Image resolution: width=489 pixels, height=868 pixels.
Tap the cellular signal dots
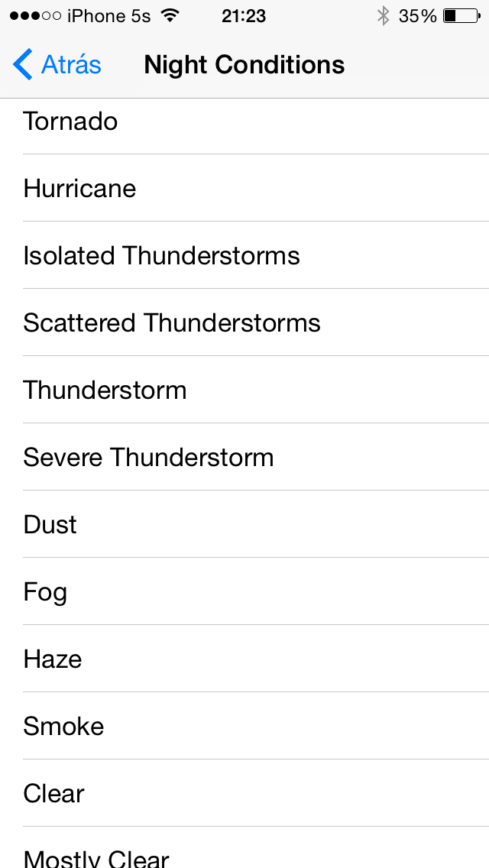35,16
